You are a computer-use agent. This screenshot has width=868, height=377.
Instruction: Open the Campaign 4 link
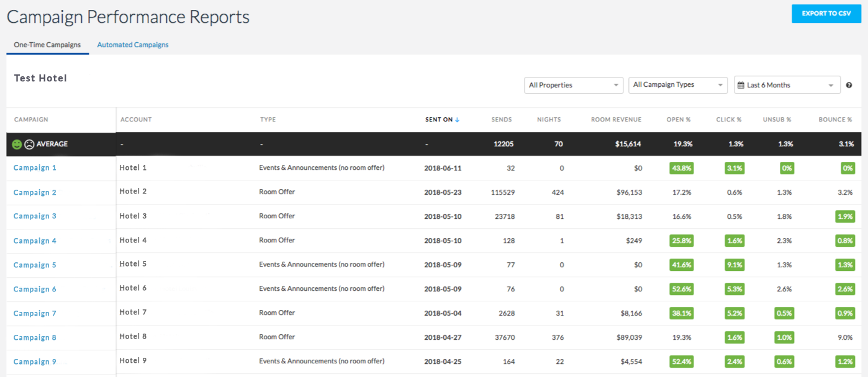click(x=35, y=241)
